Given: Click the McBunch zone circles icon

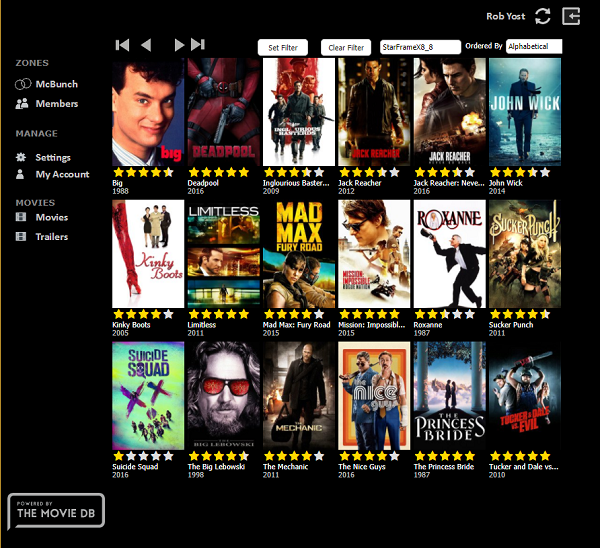Looking at the screenshot, I should (x=23, y=84).
